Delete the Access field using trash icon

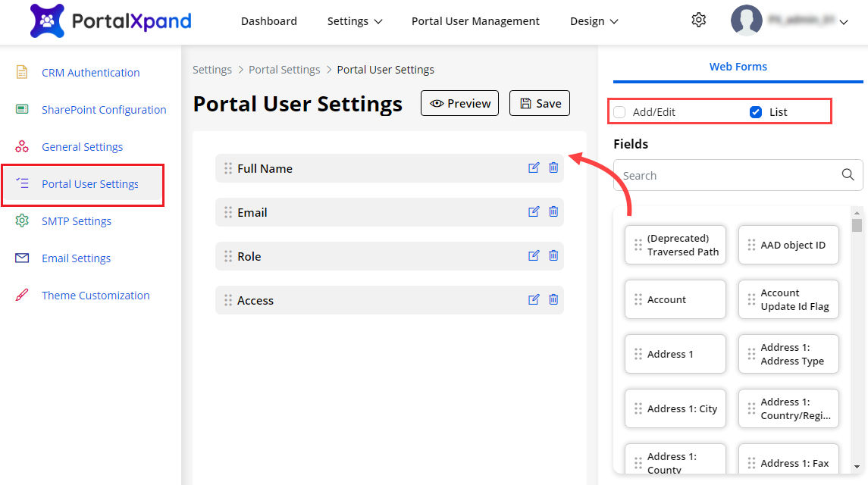click(x=553, y=300)
